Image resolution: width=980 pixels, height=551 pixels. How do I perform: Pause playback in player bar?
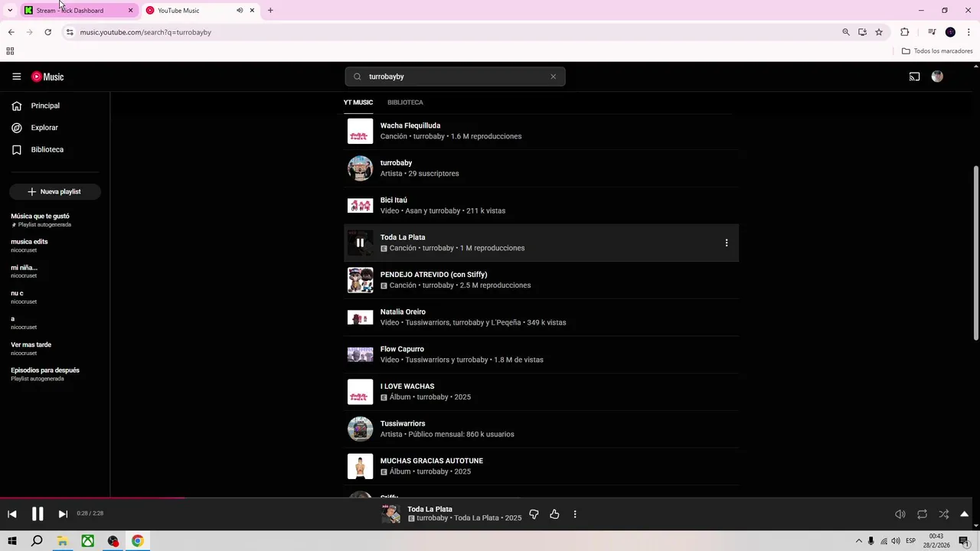38,514
